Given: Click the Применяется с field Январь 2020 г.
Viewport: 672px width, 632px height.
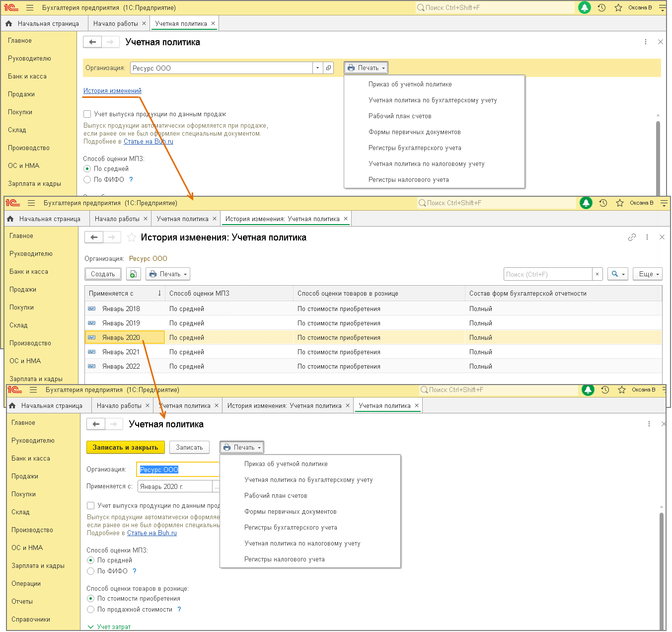Looking at the screenshot, I should click(x=175, y=487).
